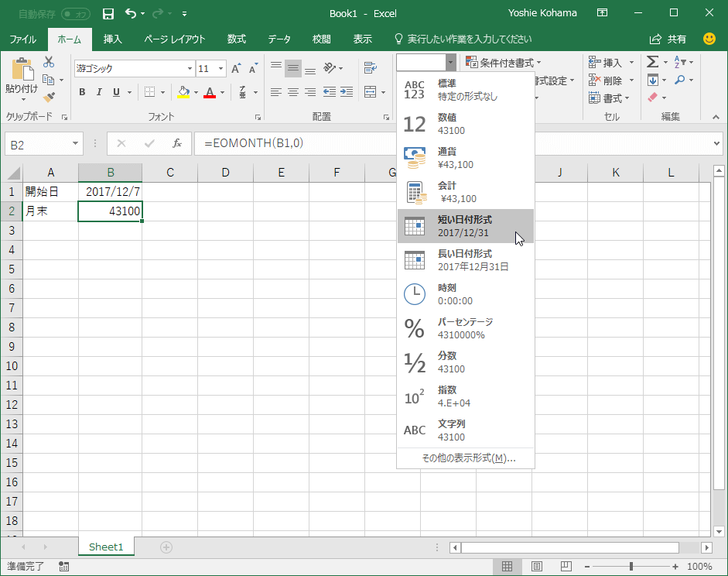Click the borders icon in font group

pos(149,92)
